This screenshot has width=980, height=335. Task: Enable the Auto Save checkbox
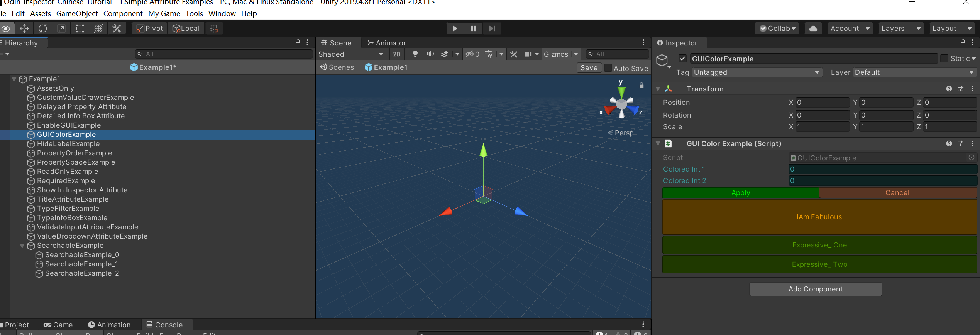pyautogui.click(x=608, y=68)
